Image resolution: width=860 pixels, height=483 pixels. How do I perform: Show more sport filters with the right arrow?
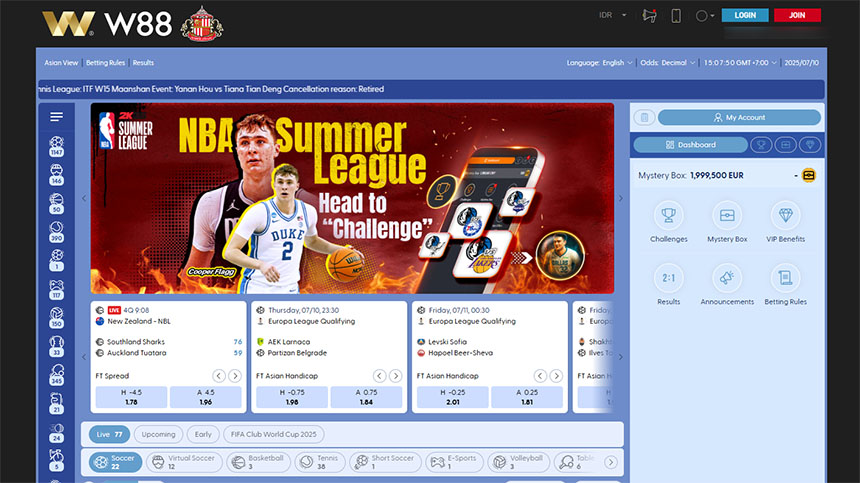coord(610,462)
